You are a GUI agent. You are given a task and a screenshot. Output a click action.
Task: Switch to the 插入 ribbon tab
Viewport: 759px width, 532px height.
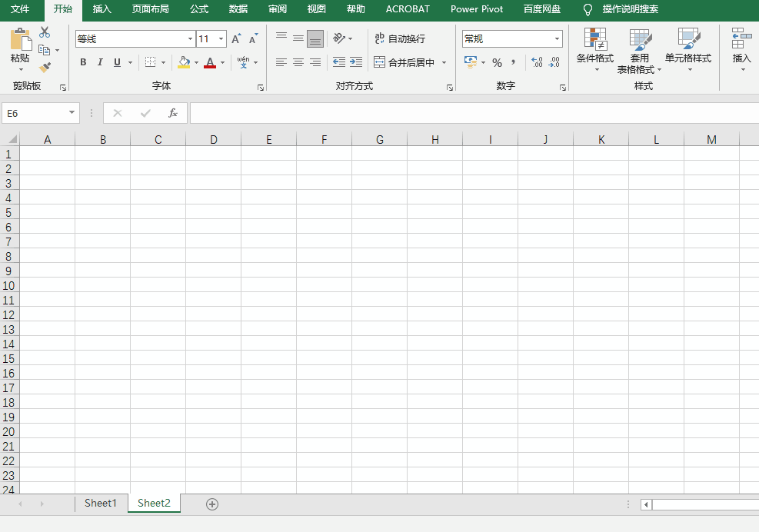tap(102, 9)
